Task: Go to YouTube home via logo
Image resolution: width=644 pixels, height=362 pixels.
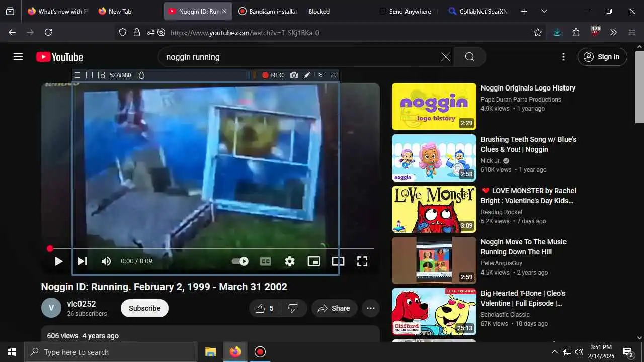Action: [59, 57]
